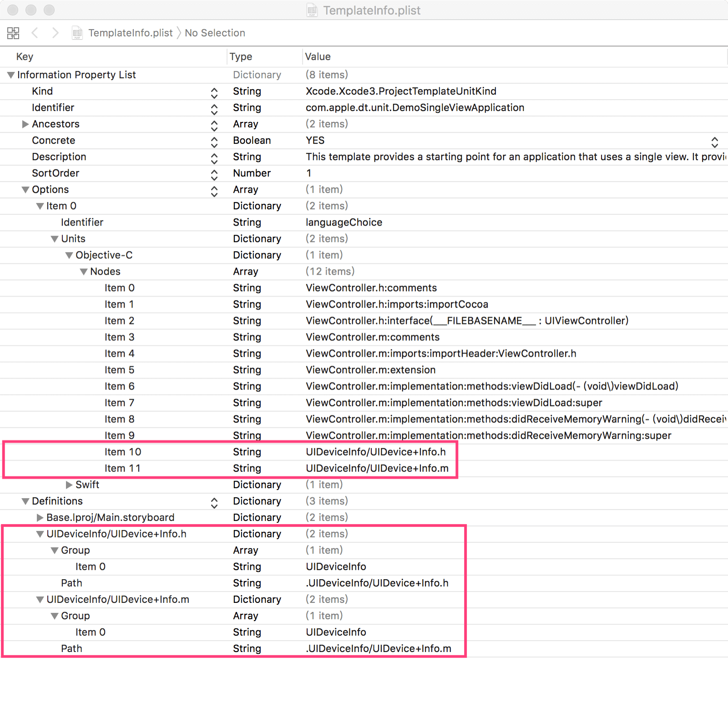Open key stepper for top-level Identifier row
Screen dimensions: 728x703
pyautogui.click(x=214, y=109)
